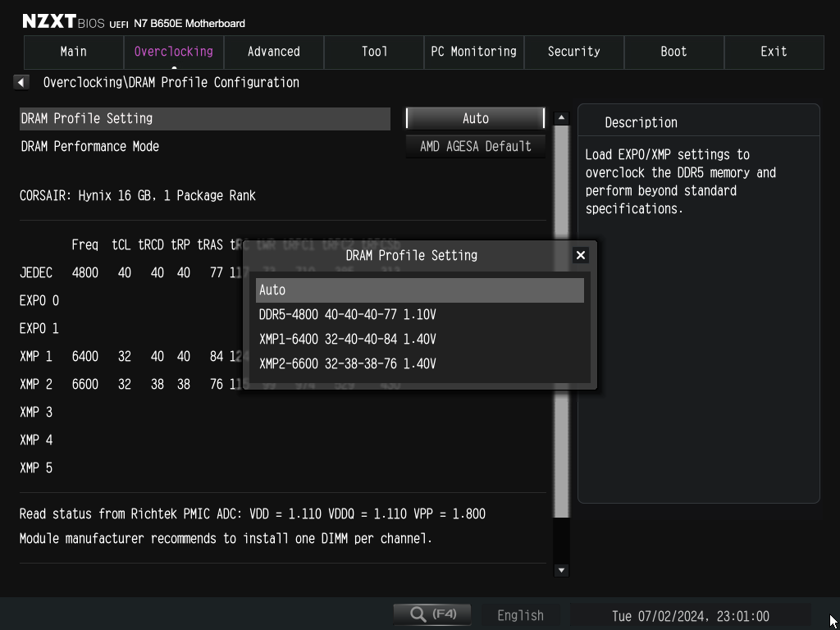Choose DDR5-4800 40-40-40-77 1.10V profile
Viewport: 840px width, 630px height.
419,314
